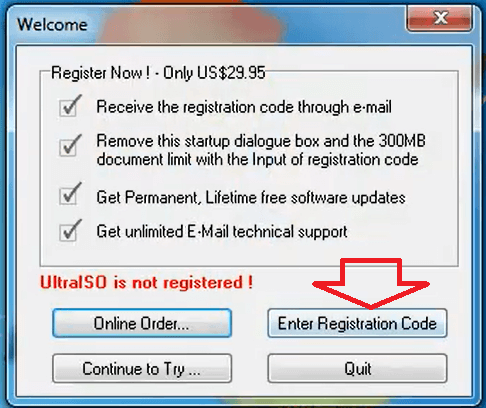Viewport: 486px width, 408px height.
Task: Click the 'document limit with the Input' text line
Action: click(x=257, y=160)
